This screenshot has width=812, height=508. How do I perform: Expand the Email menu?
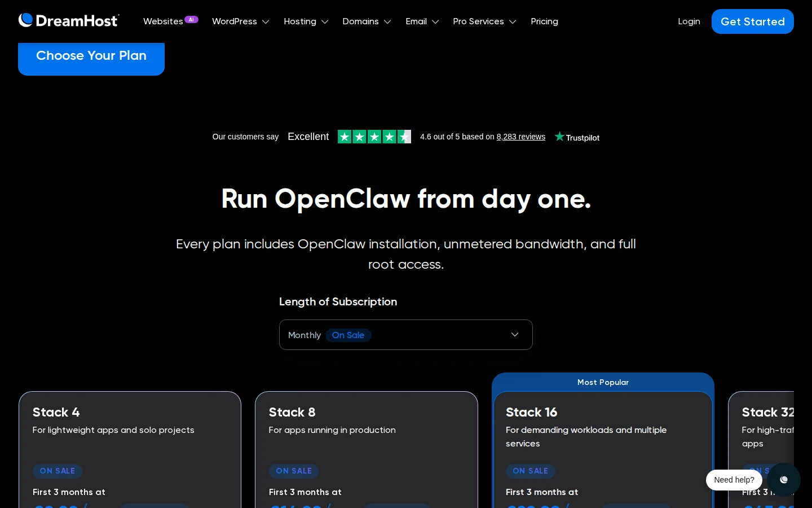click(422, 21)
